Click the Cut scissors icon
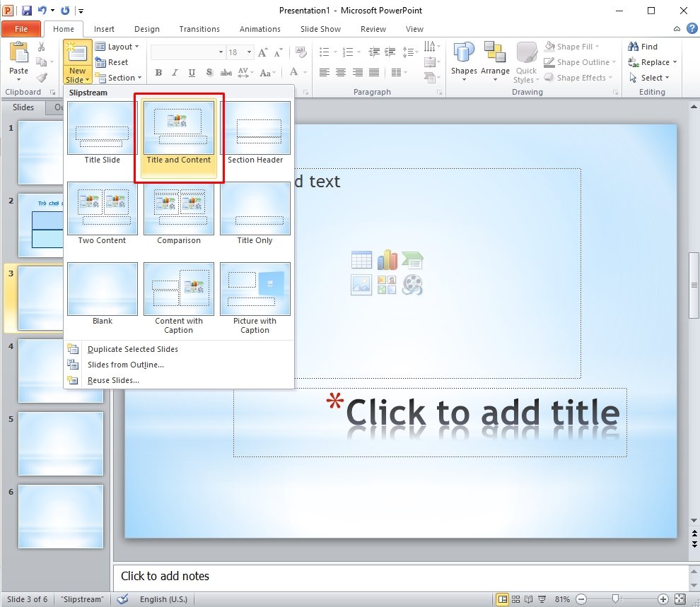 pos(41,47)
